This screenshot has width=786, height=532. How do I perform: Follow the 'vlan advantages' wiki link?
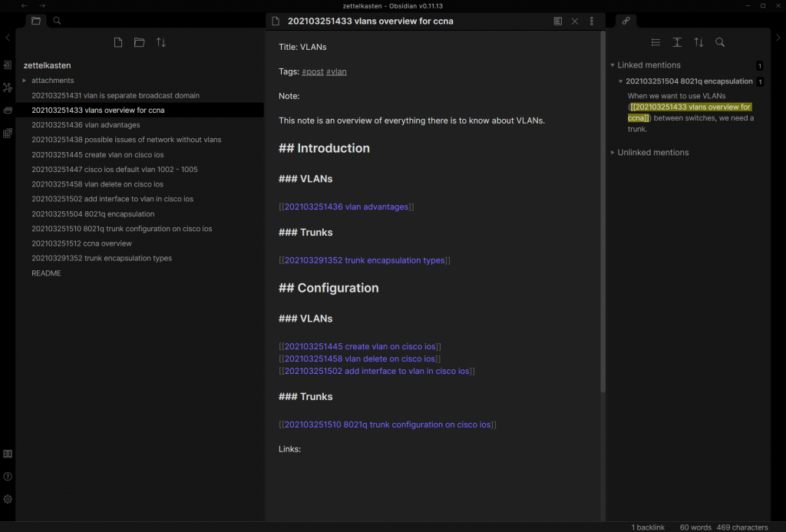[x=346, y=207]
